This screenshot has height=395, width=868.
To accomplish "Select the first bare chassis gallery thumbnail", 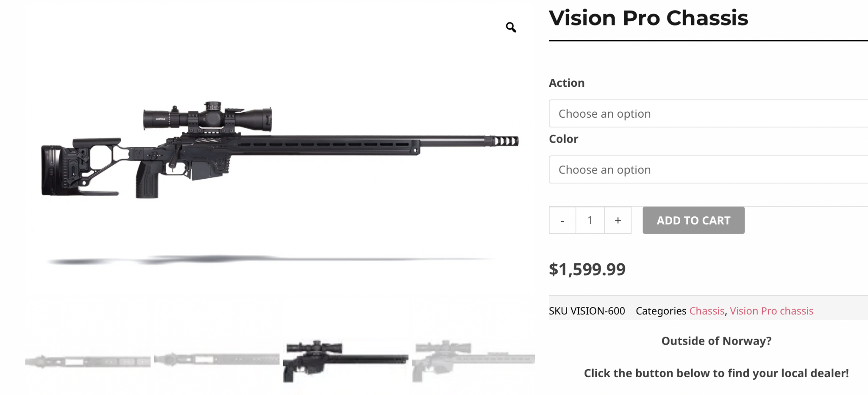I will (88, 362).
